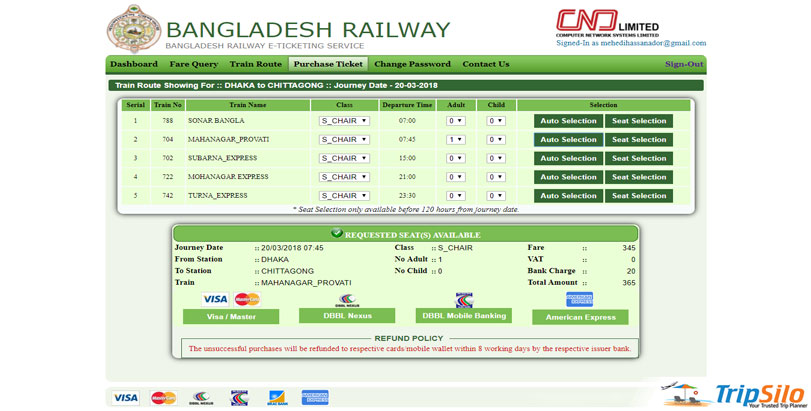
Task: Open Change Password
Action: coord(412,64)
